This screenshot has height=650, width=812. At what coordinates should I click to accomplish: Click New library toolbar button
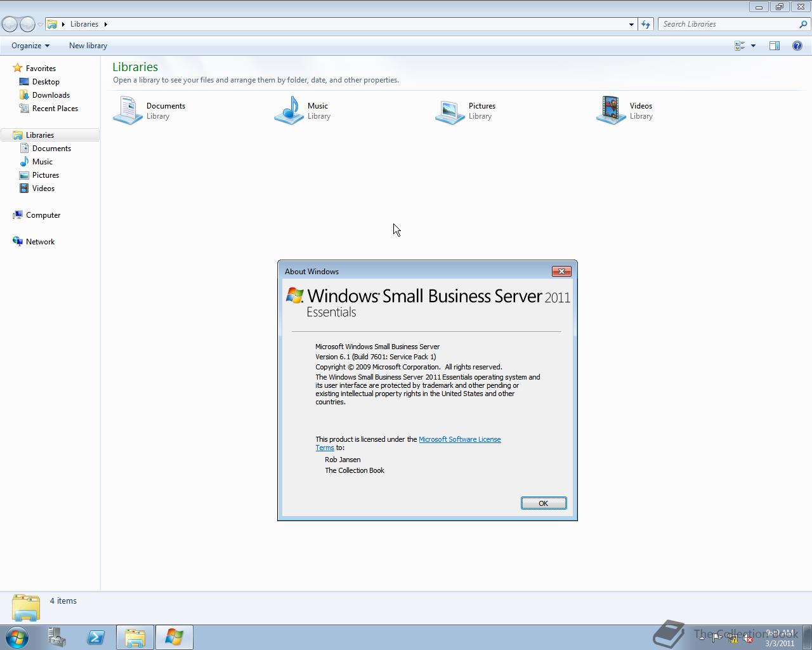[88, 46]
